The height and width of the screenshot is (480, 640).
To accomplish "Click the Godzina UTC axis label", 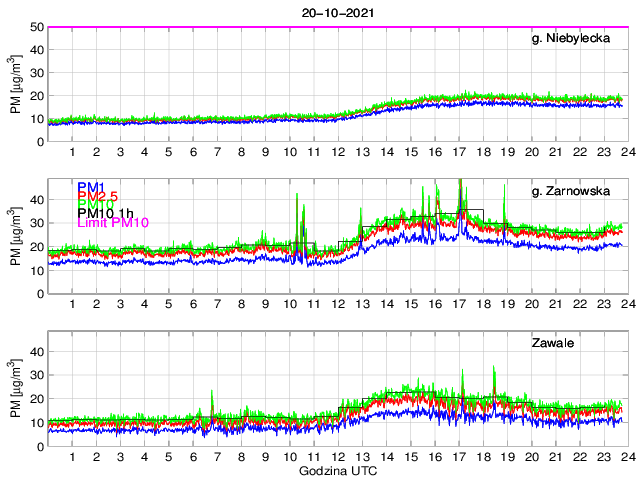I will coord(336,470).
